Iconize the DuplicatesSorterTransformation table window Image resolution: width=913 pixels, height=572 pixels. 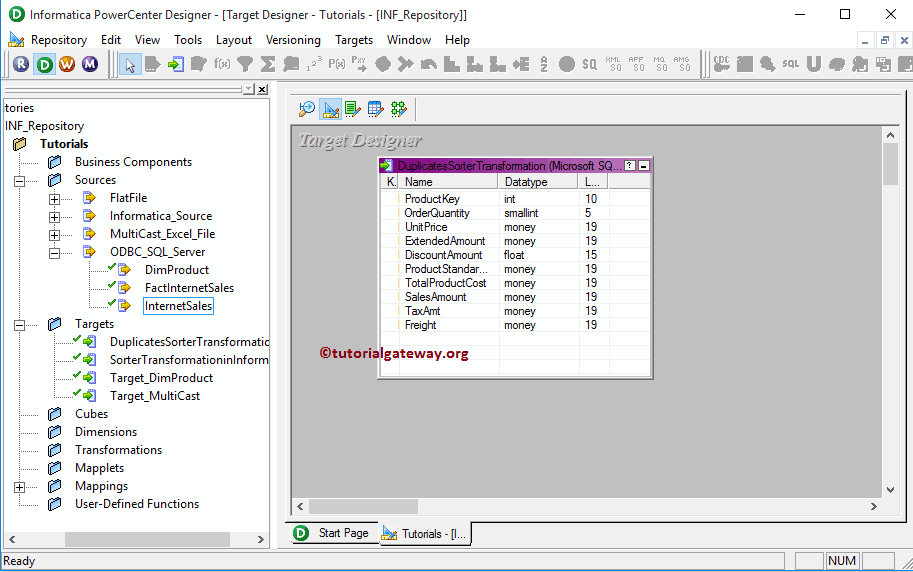[644, 166]
